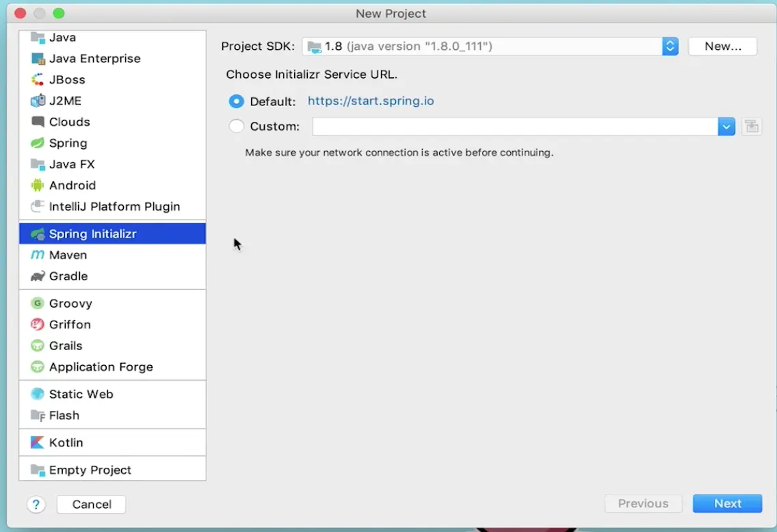777x532 pixels.
Task: Click the IntelliJ Platform Plugin icon
Action: click(38, 206)
